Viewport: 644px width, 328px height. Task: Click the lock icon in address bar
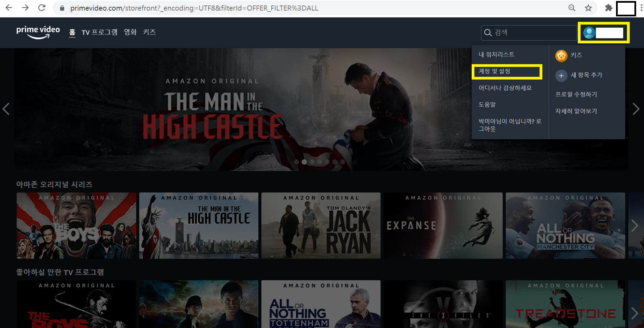tap(62, 8)
